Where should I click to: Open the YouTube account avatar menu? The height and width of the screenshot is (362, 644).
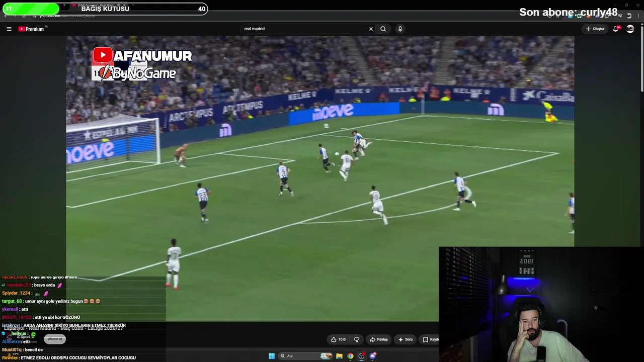click(630, 29)
